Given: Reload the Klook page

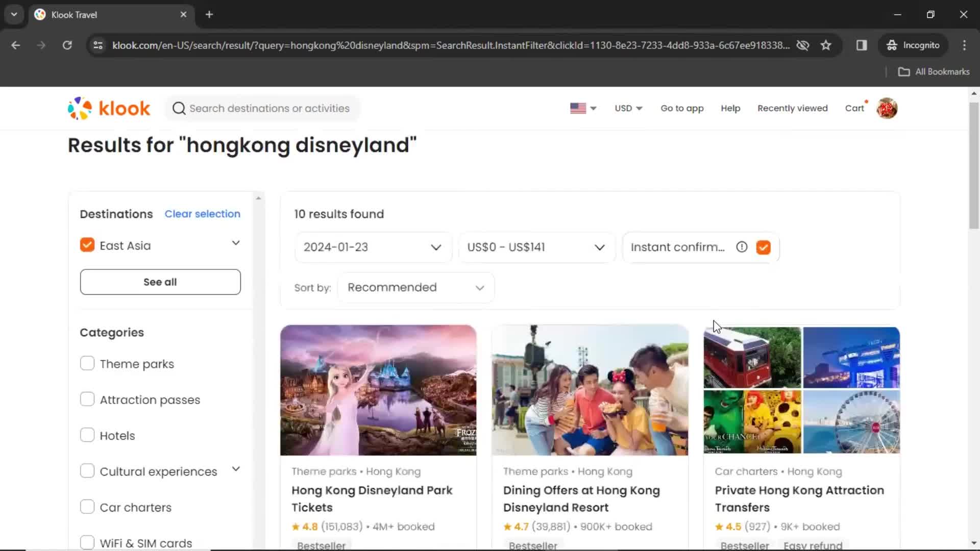Looking at the screenshot, I should (67, 45).
